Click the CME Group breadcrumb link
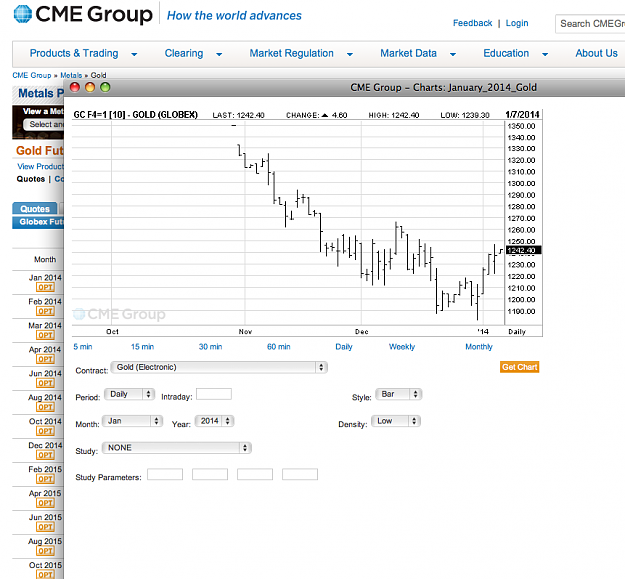This screenshot has width=625, height=579. [x=31, y=75]
